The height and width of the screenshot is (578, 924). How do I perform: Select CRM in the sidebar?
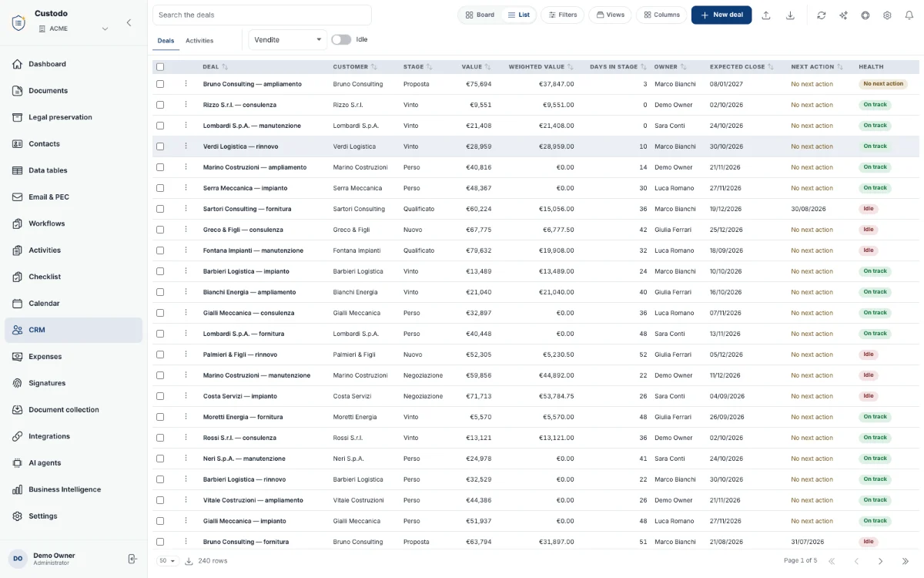(x=73, y=330)
